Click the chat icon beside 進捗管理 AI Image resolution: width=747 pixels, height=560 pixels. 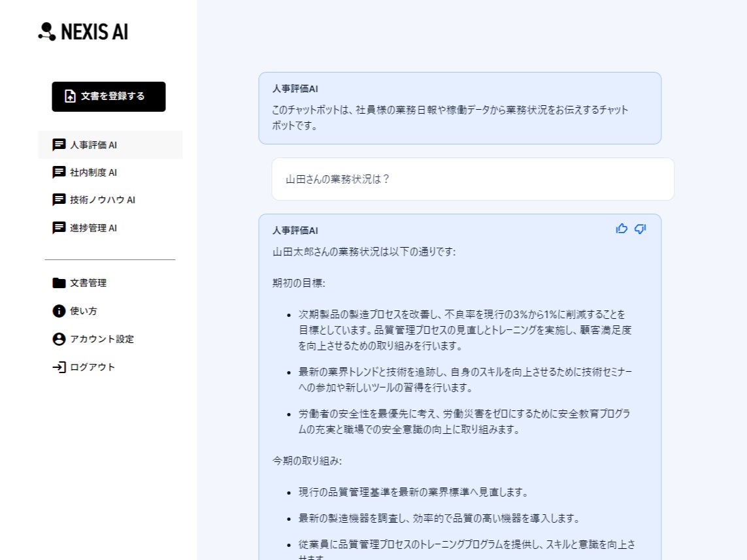[59, 227]
